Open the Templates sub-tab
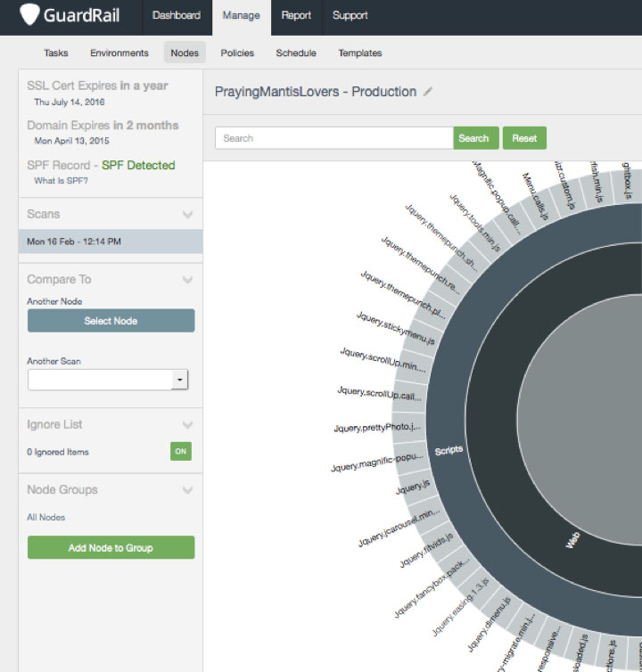 tap(360, 53)
